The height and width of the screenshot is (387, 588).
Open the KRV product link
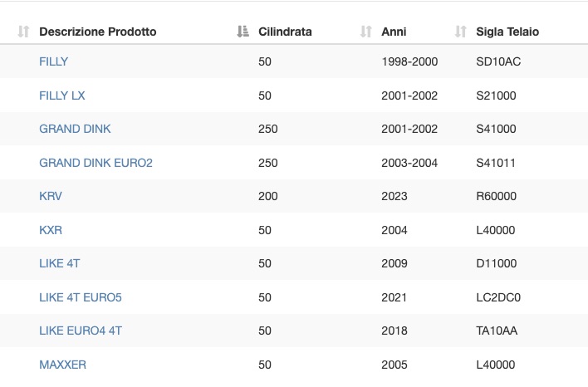[x=51, y=196]
